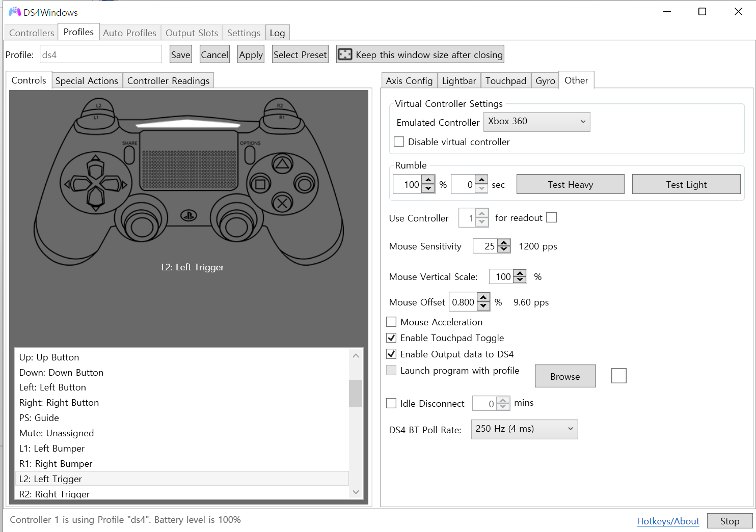Open the Axis Config tab
The image size is (756, 532).
pyautogui.click(x=409, y=80)
